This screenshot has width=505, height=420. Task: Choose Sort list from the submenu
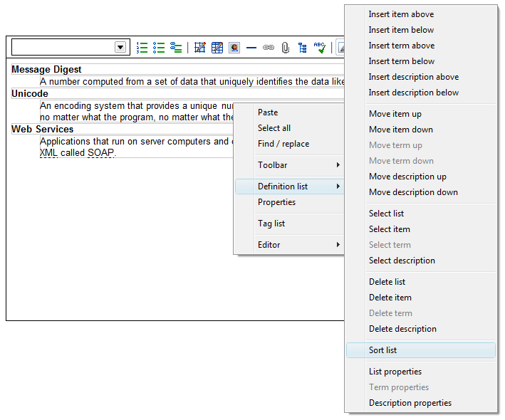coord(383,350)
